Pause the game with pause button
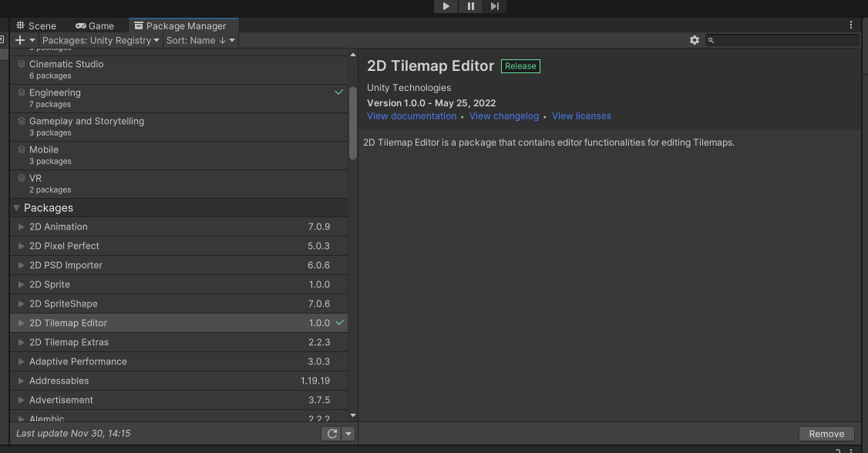This screenshot has height=453, width=868. point(470,6)
